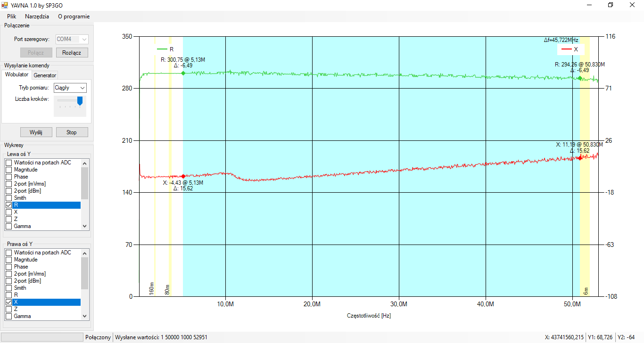Viewport: 644px width, 343px height.
Task: Open the Tryb pomiaru dropdown
Action: tap(70, 88)
